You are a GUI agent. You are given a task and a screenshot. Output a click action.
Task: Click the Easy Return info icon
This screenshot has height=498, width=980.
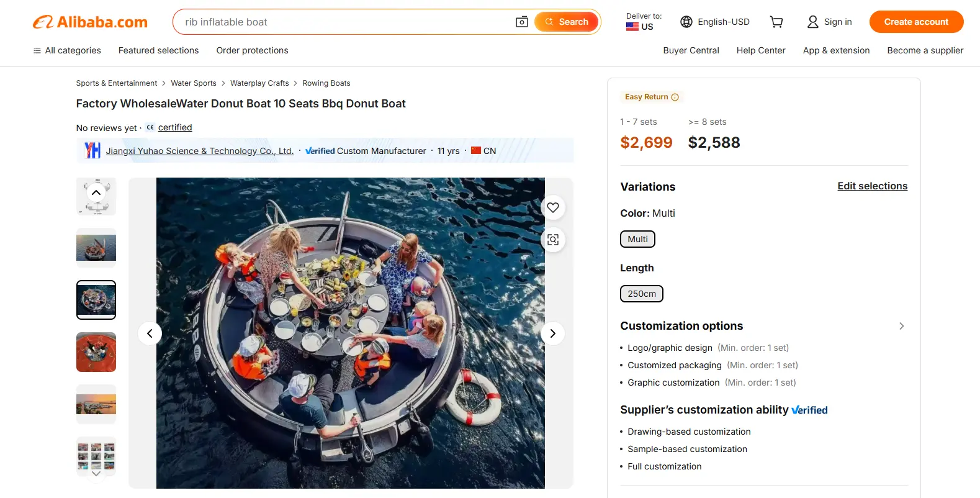[676, 97]
